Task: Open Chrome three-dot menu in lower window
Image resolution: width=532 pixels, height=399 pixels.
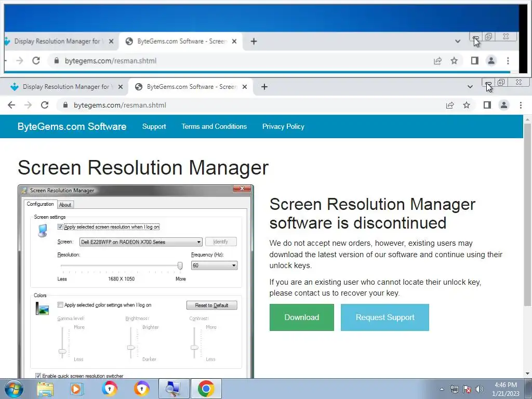Action: pyautogui.click(x=521, y=105)
